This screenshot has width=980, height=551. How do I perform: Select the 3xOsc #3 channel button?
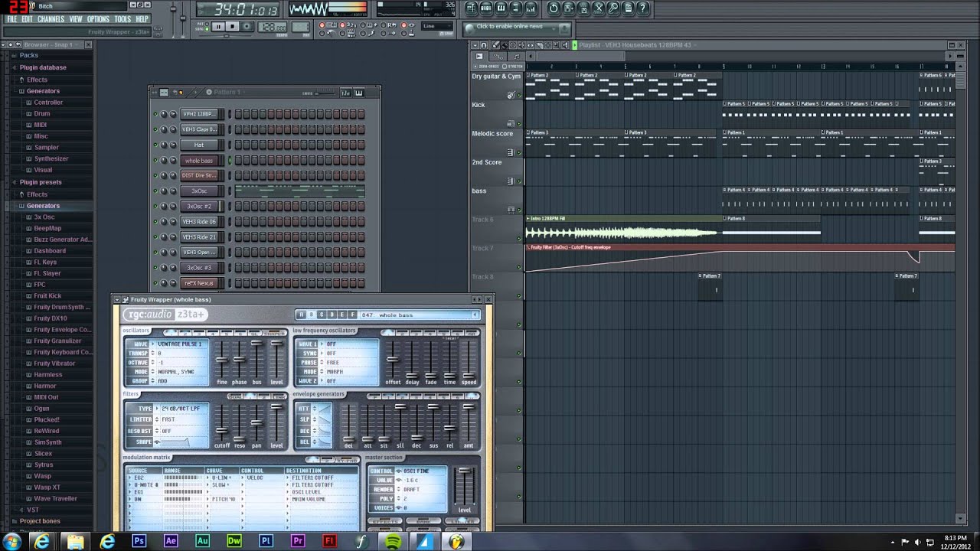click(x=199, y=268)
